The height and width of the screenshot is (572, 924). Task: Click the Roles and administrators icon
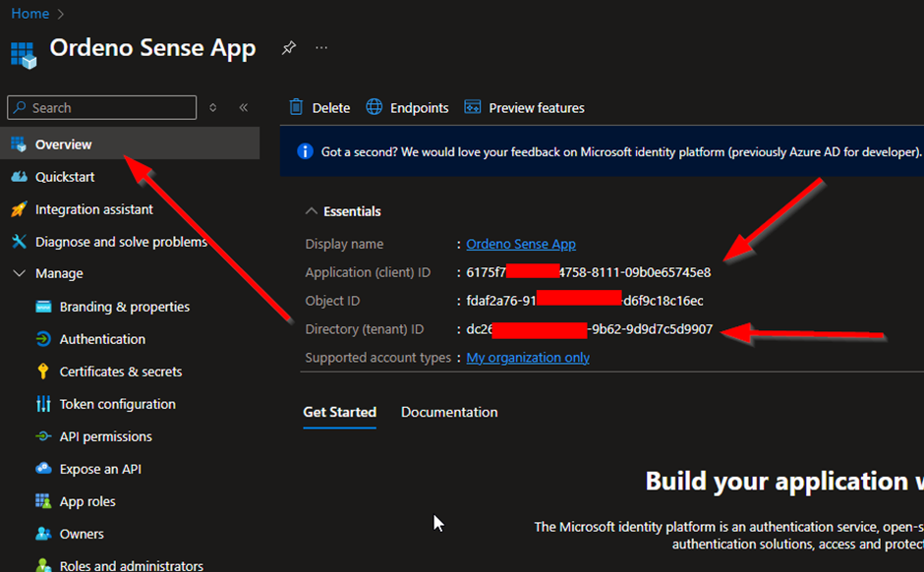click(43, 565)
